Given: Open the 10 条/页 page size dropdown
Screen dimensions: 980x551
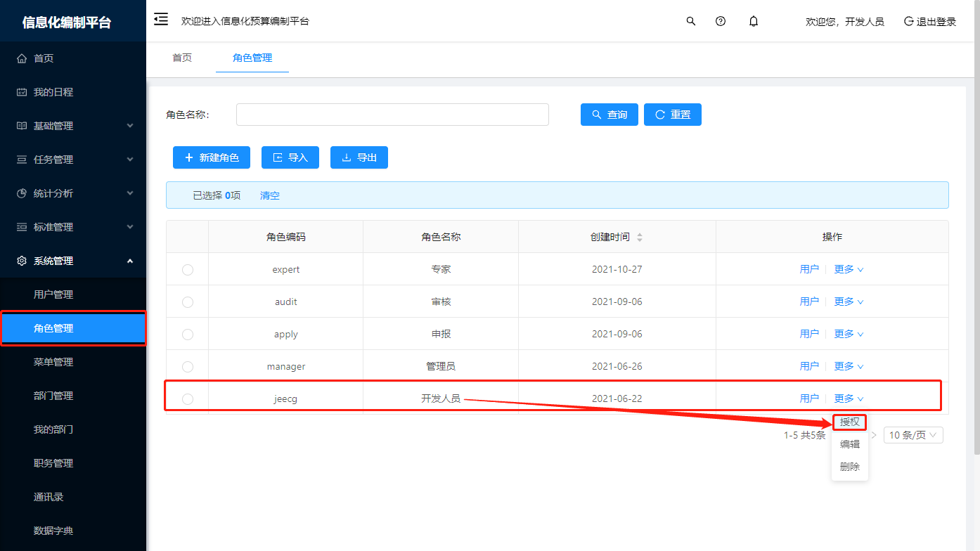Looking at the screenshot, I should pos(913,434).
